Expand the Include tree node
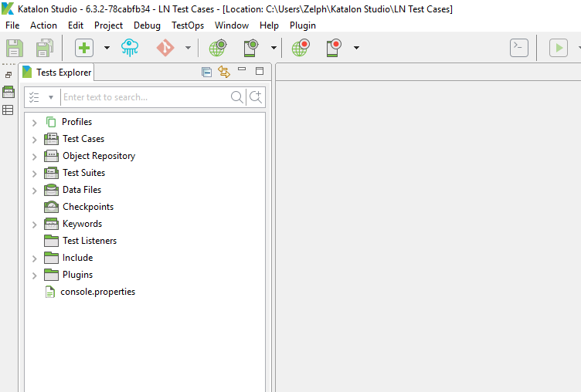Screen dimensions: 581x392 point(35,259)
